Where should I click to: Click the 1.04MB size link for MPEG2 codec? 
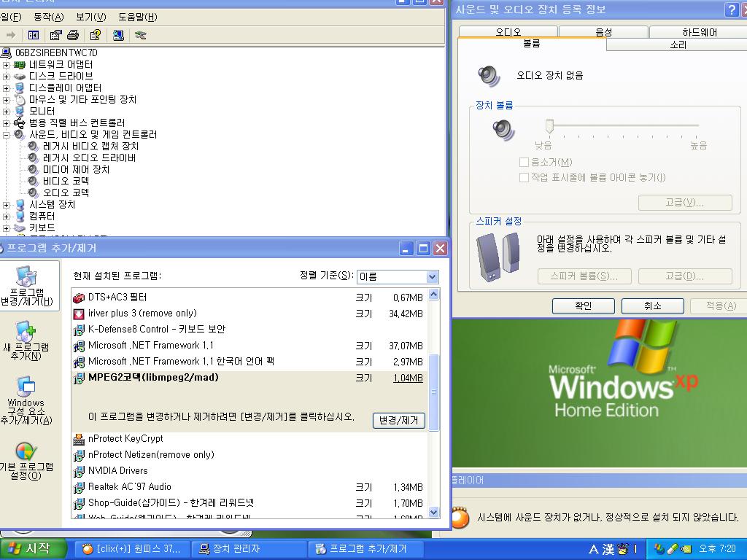[x=408, y=378]
